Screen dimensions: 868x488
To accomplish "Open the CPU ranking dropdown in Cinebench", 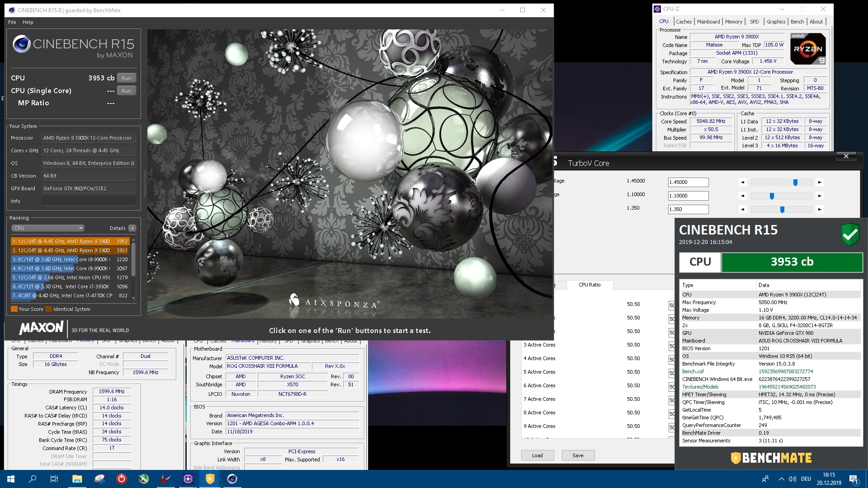I will (48, 228).
